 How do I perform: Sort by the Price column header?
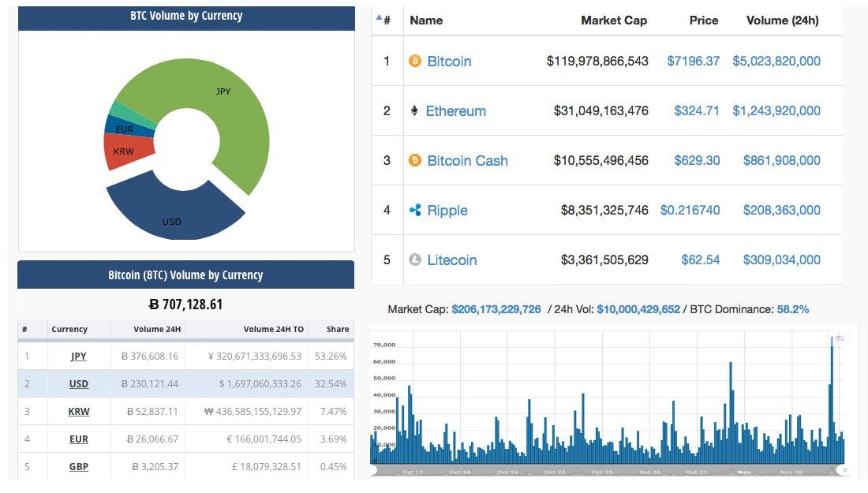pos(704,21)
